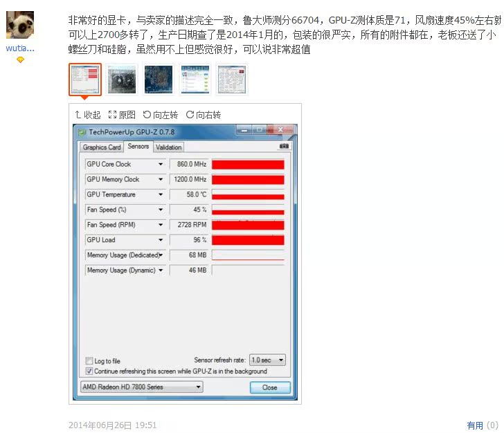Click the 58.0 °C temperature value
Screen dimensions: 504x433
click(x=189, y=194)
